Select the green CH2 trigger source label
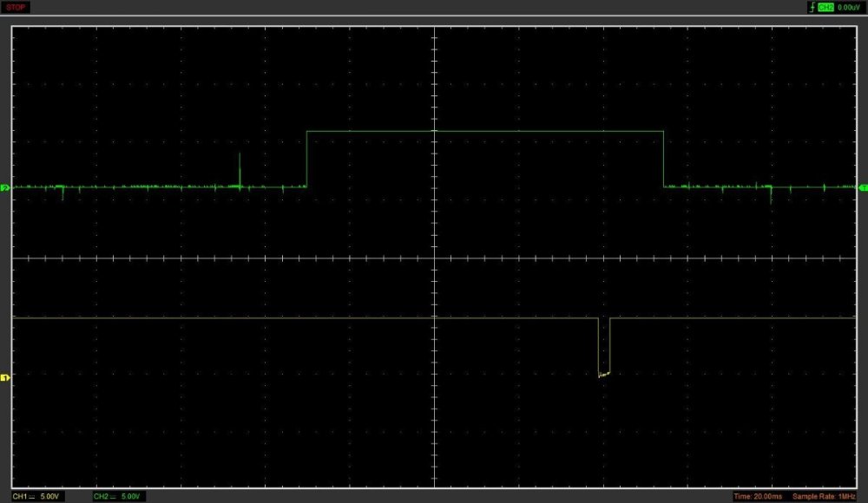Screen dimensions: 868x503 [x=825, y=7]
